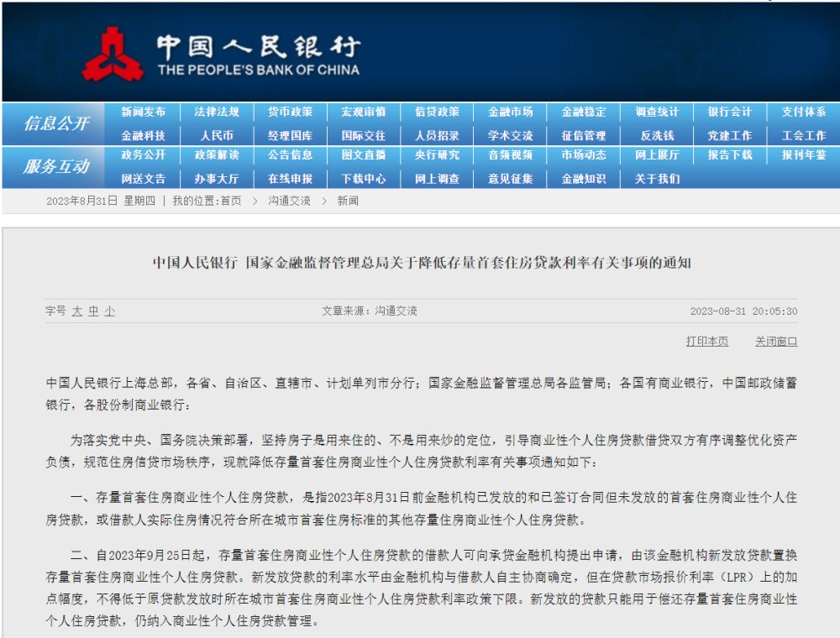Open 学术交流 navigation link

tap(510, 136)
